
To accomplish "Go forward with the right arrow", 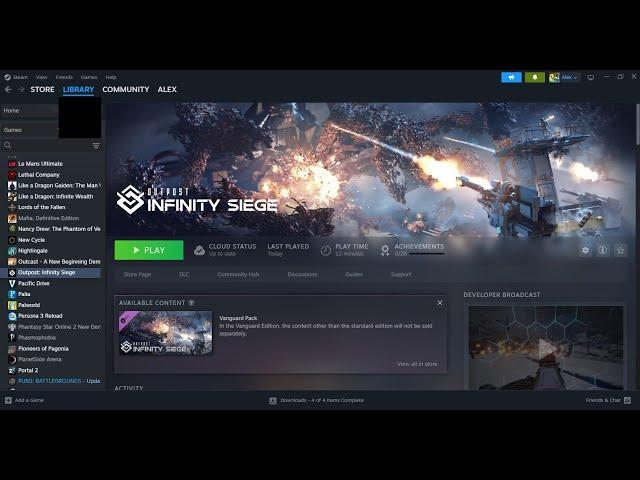I will (x=21, y=89).
